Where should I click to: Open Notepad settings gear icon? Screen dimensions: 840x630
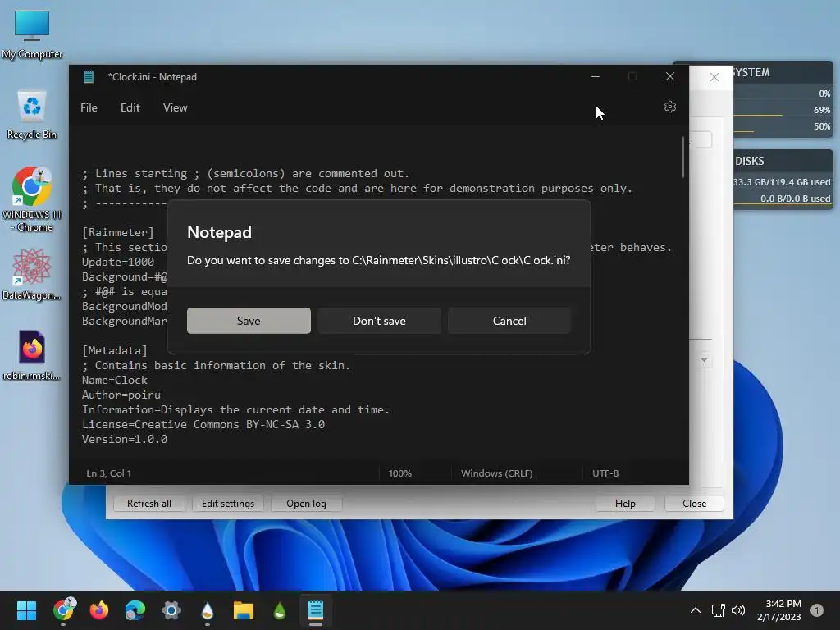(669, 107)
